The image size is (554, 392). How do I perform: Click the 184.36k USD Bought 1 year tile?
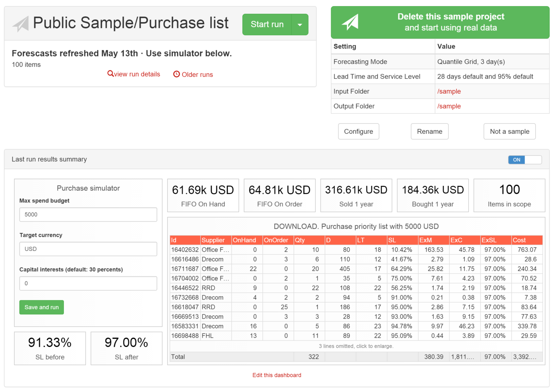pos(433,195)
